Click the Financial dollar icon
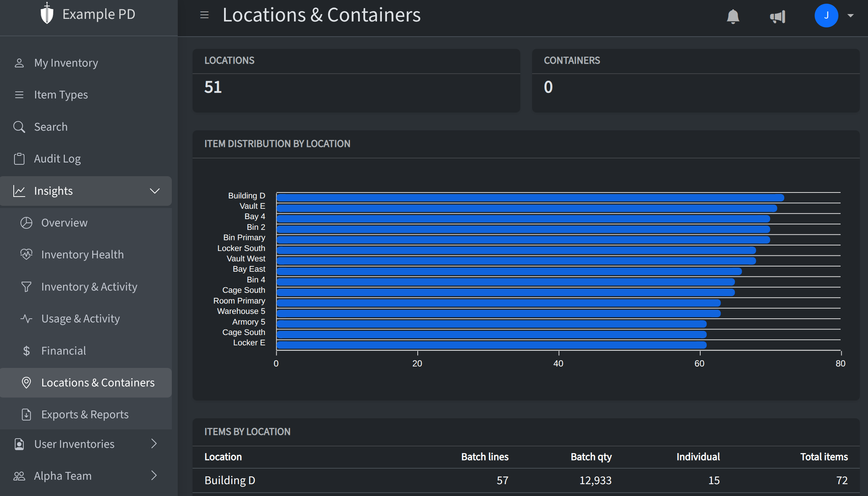868x496 pixels. (26, 350)
